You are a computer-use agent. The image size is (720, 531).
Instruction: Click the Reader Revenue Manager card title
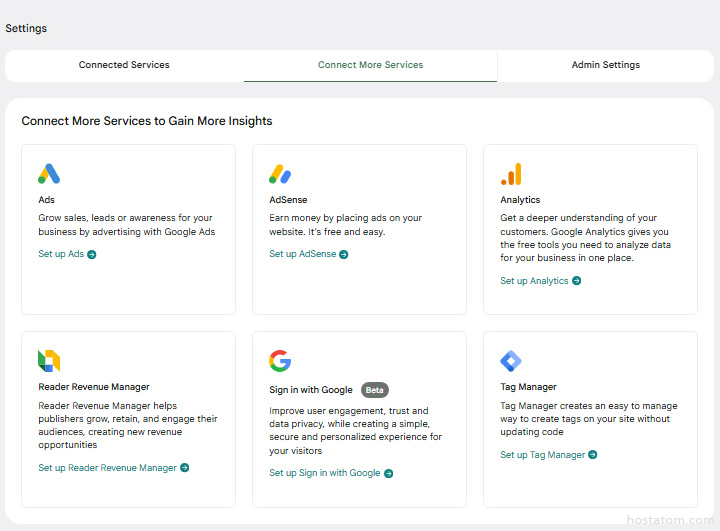click(94, 387)
